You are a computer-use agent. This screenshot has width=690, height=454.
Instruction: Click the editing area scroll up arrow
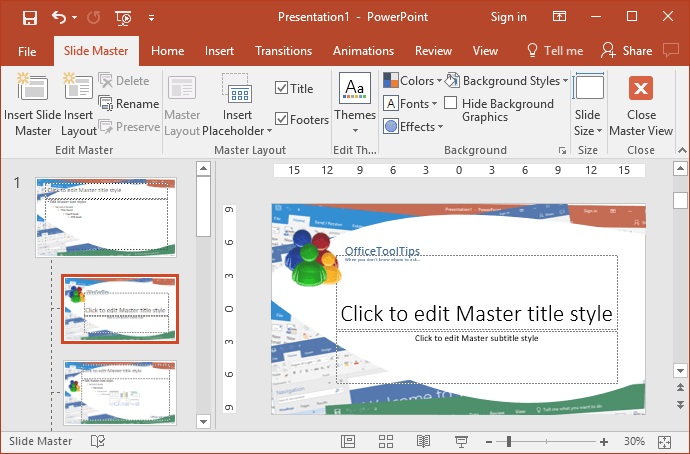click(x=680, y=168)
